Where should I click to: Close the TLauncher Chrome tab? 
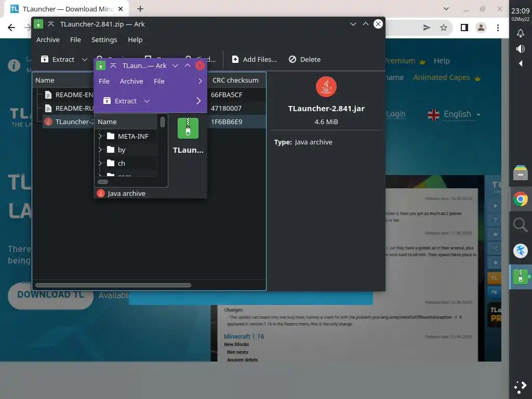pyautogui.click(x=121, y=9)
